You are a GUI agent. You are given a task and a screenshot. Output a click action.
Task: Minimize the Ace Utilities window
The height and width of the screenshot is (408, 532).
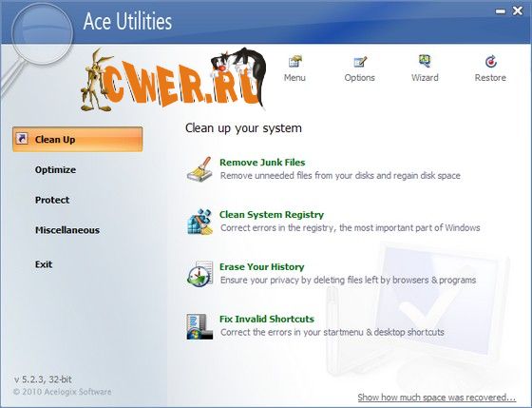click(500, 11)
